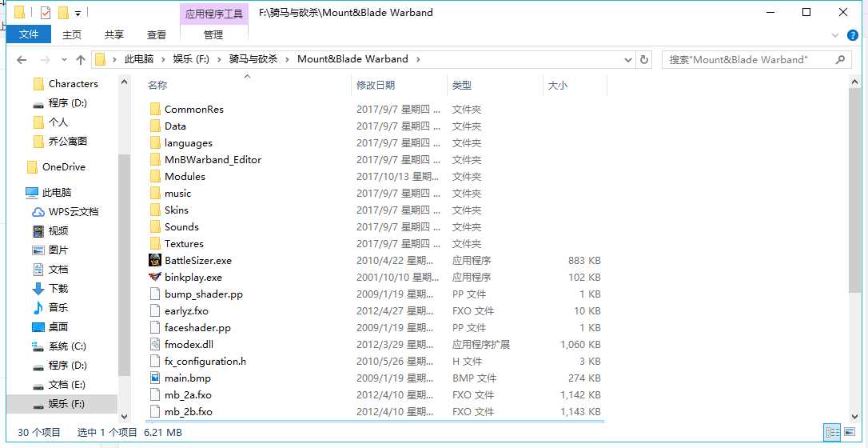Click 骑马与砍杀 in the address breadcrumb

tap(253, 59)
